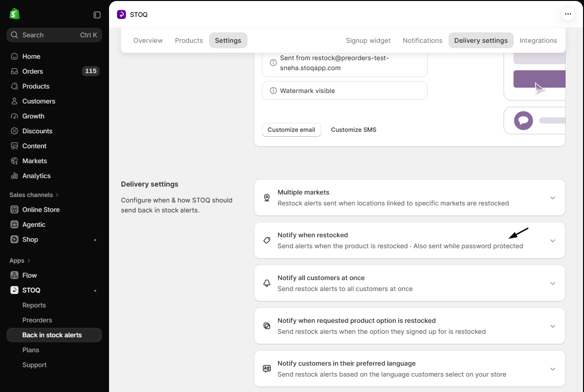The width and height of the screenshot is (584, 392).
Task: Click the Shopify logo icon
Action: click(14, 14)
